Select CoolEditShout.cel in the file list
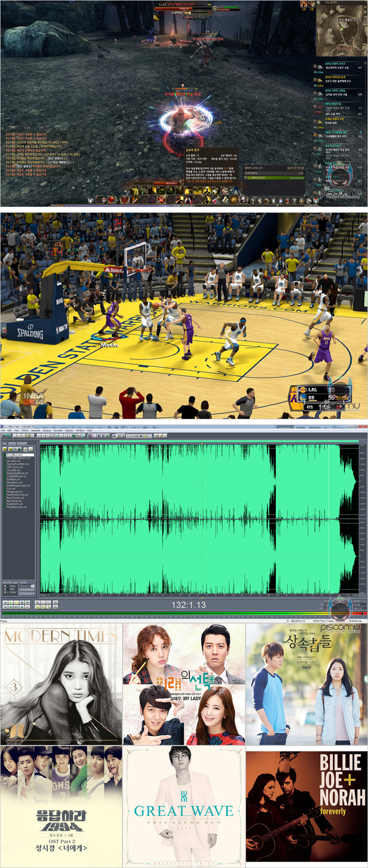This screenshot has width=368, height=868. 16,476
